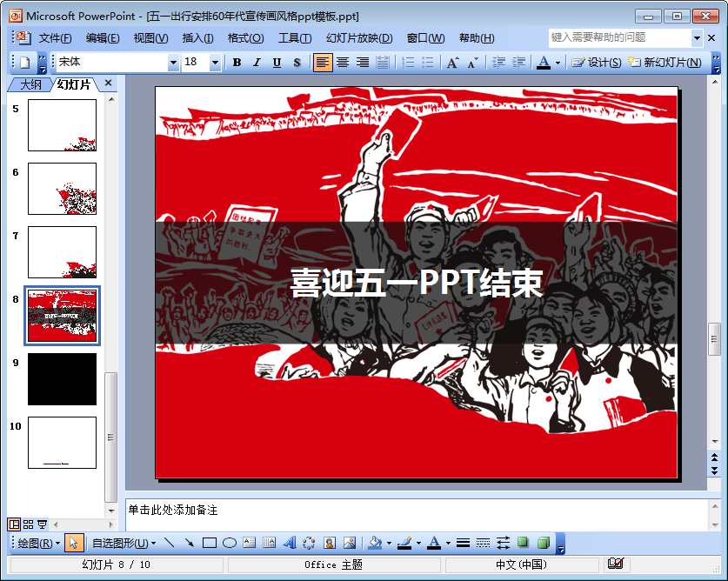Insert a diagram or organization chart
The height and width of the screenshot is (581, 728).
[x=309, y=543]
